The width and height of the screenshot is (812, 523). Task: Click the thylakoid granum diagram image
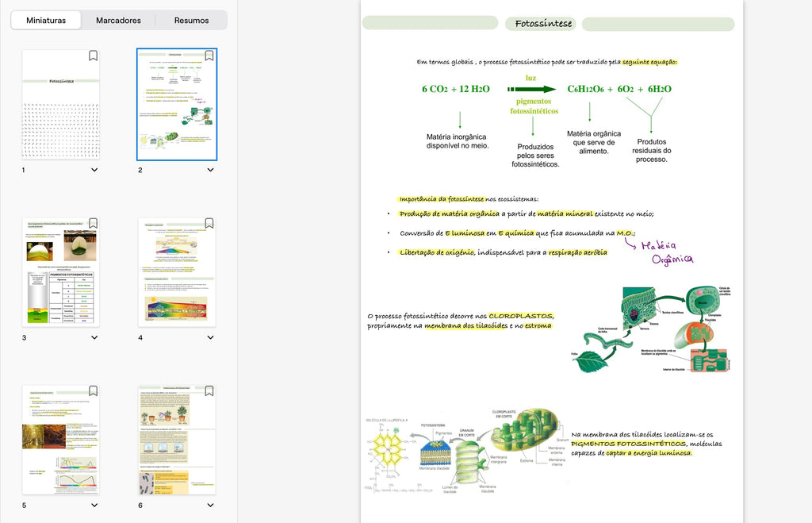pos(465,451)
